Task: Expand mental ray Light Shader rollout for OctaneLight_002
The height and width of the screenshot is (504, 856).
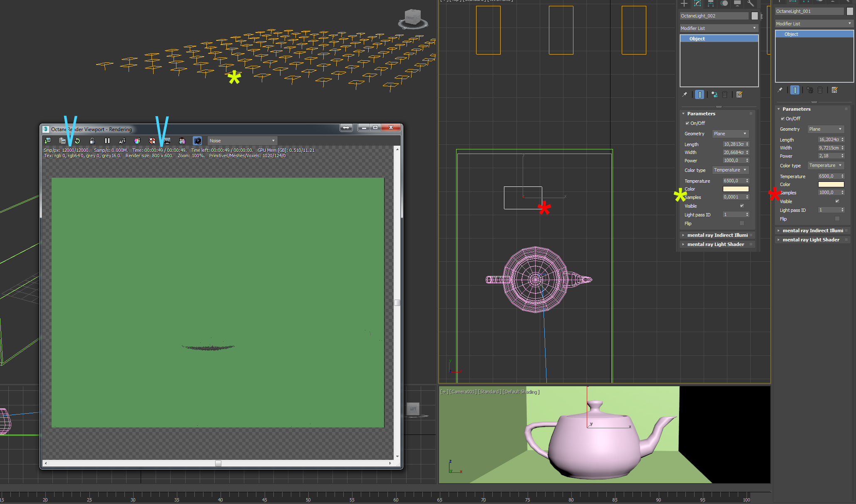Action: pos(715,244)
